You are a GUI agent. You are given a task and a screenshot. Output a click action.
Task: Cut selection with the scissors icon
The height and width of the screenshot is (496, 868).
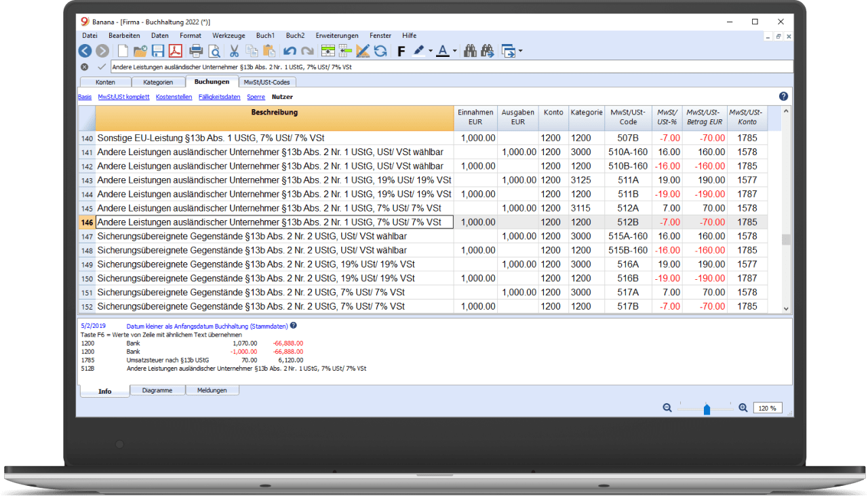234,51
